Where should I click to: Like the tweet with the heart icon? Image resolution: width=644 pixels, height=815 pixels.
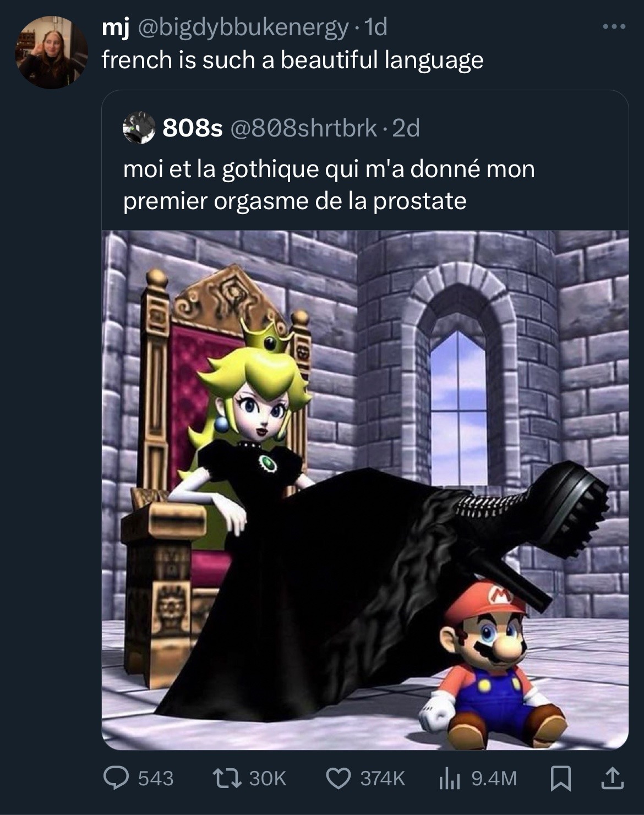(x=338, y=778)
